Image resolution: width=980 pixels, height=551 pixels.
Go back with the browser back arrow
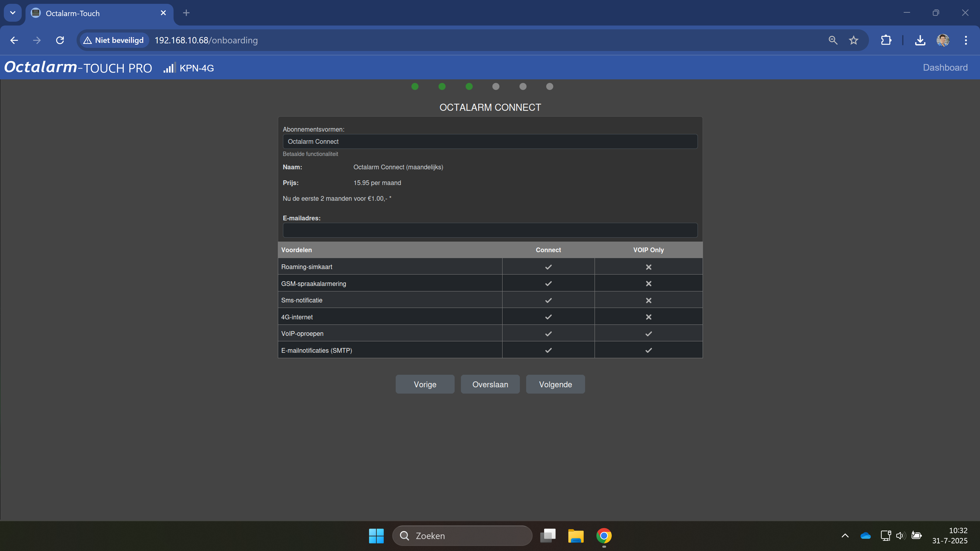click(x=14, y=40)
